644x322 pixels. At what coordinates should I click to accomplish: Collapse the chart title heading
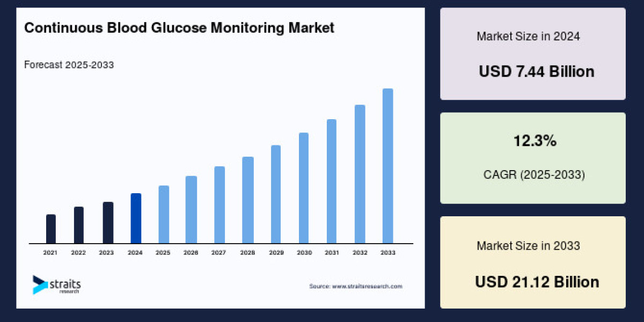click(179, 27)
